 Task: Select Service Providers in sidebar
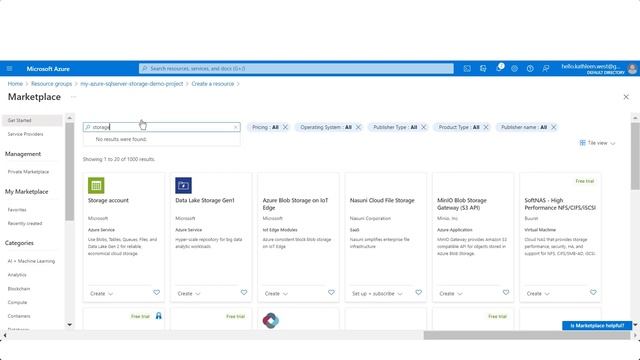coord(25,134)
